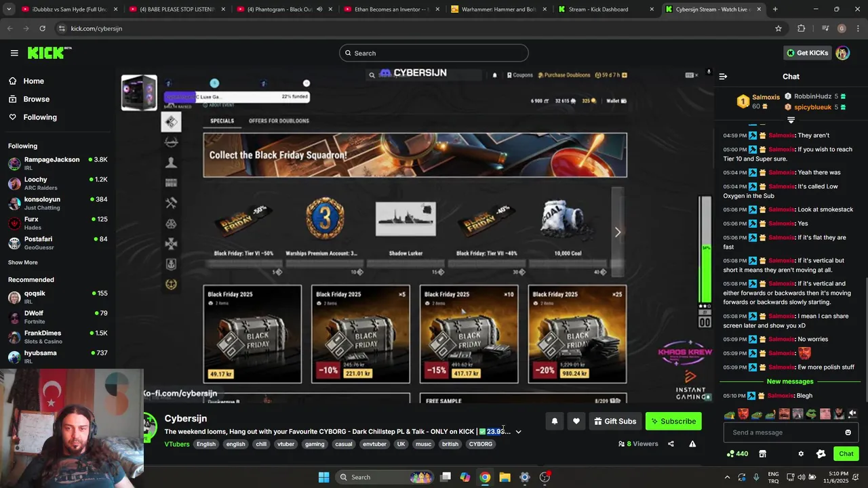This screenshot has width=868, height=488.
Task: Report stream warning icon
Action: [x=692, y=444]
